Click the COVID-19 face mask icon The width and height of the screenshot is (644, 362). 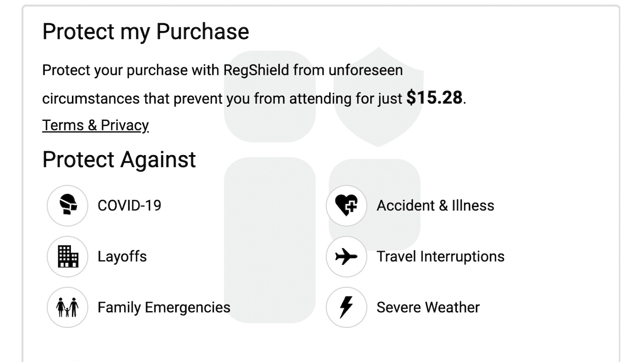[67, 205]
